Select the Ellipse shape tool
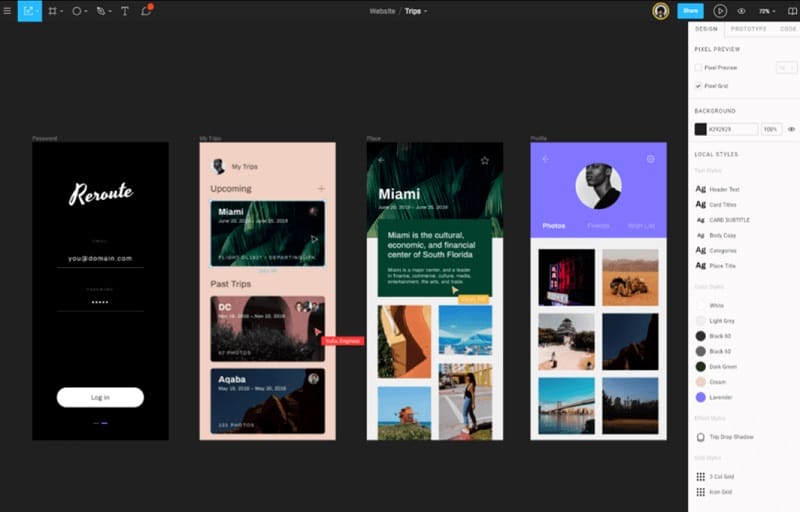Image resolution: width=800 pixels, height=512 pixels. pyautogui.click(x=76, y=11)
